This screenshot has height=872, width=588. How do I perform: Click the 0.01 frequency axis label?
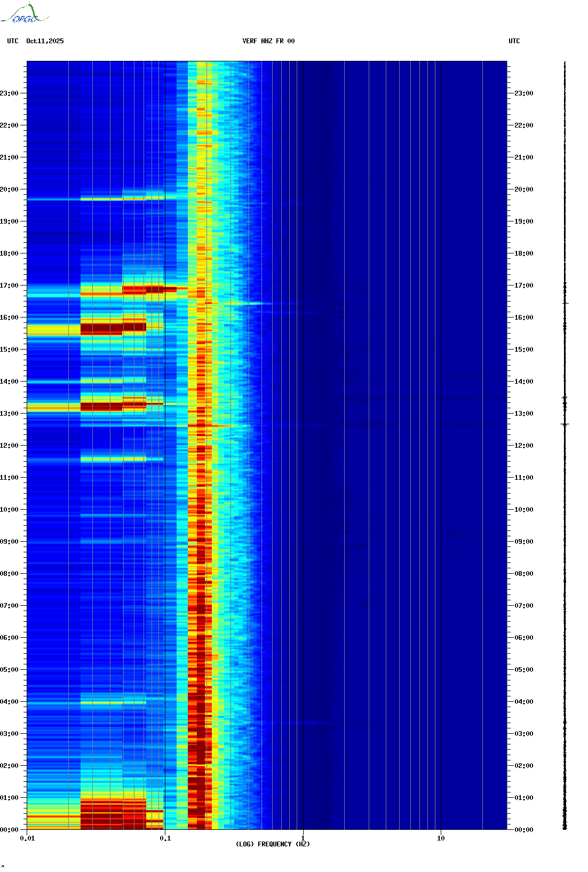tap(27, 838)
